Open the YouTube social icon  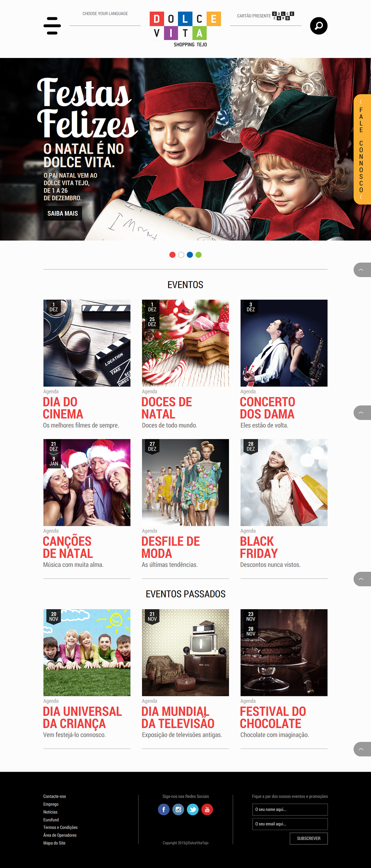[x=207, y=809]
